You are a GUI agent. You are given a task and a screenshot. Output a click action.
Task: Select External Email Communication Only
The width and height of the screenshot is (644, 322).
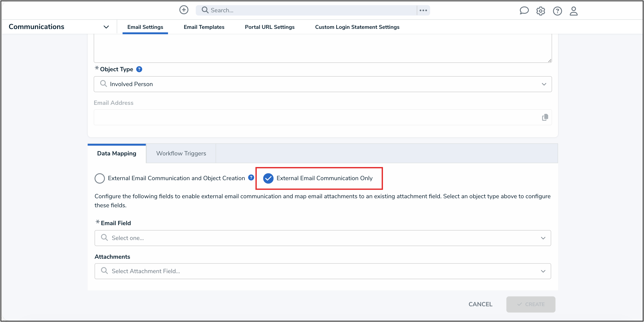pos(269,178)
